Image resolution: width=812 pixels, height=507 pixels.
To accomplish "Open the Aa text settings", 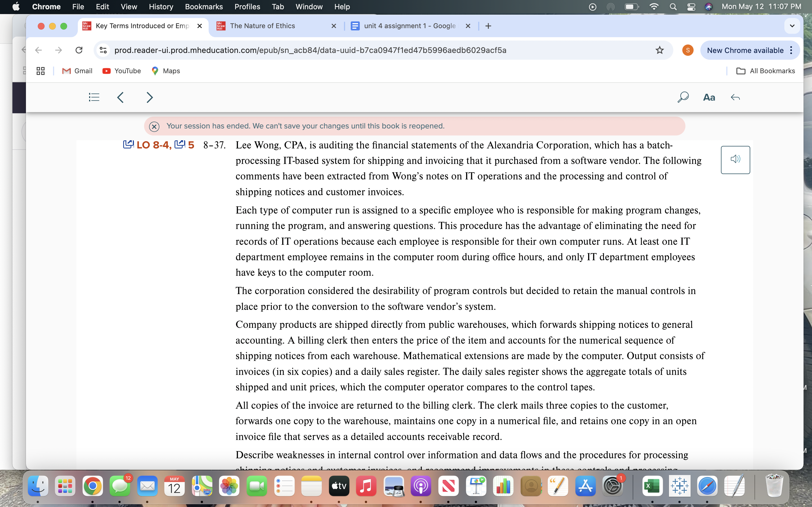I will click(709, 97).
